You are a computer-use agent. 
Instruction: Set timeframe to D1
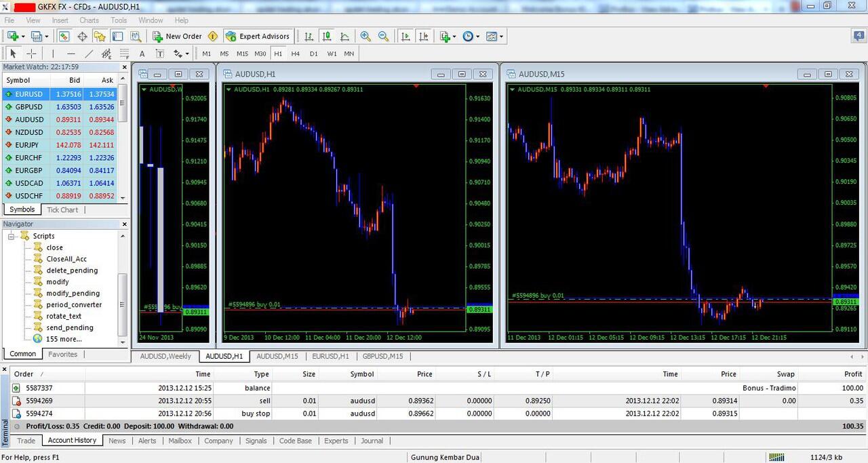coord(313,54)
